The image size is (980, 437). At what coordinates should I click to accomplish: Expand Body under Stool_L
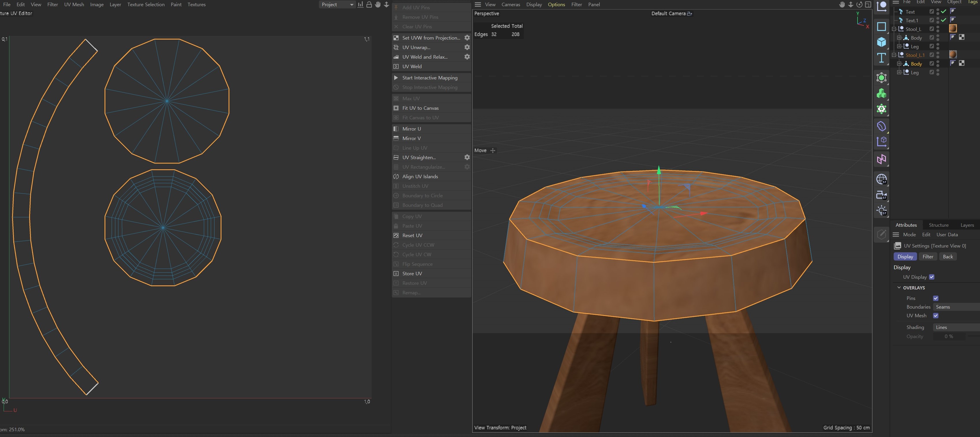point(899,38)
